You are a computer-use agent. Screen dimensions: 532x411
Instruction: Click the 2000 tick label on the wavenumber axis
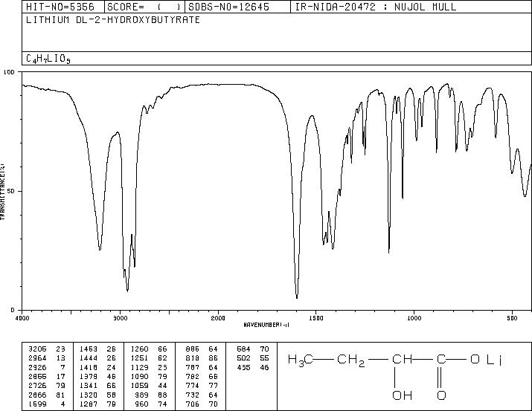pos(218,318)
